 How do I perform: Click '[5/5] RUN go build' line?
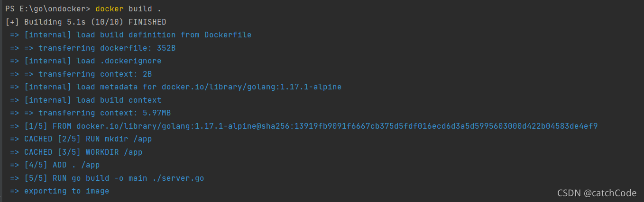coord(107,178)
